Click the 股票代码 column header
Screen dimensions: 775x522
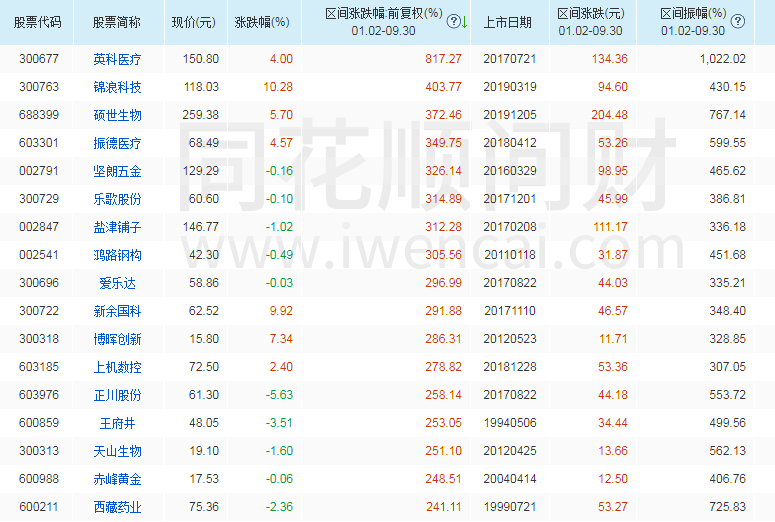pos(40,21)
